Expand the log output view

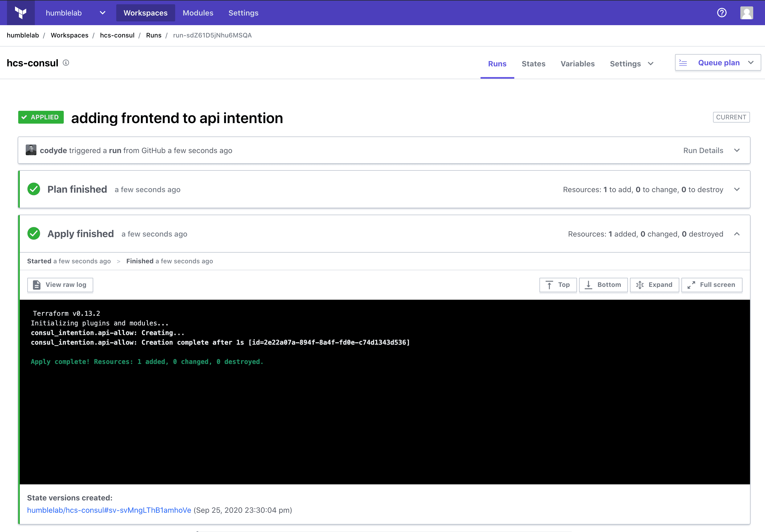pos(654,285)
